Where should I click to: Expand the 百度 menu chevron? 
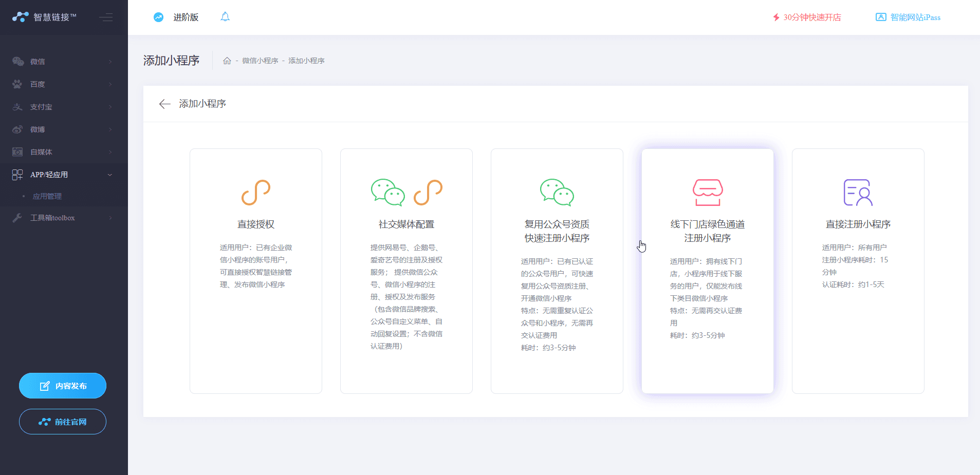coord(110,84)
